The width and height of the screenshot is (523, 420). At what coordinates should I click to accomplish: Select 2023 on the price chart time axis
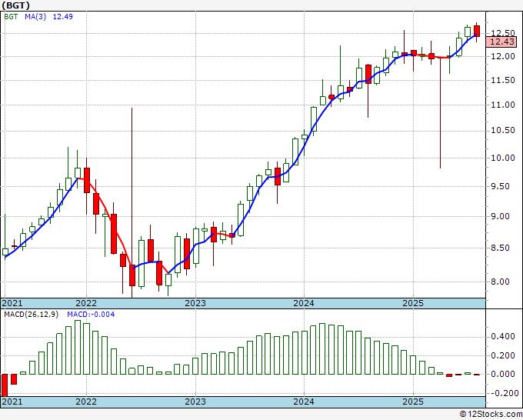pos(195,303)
